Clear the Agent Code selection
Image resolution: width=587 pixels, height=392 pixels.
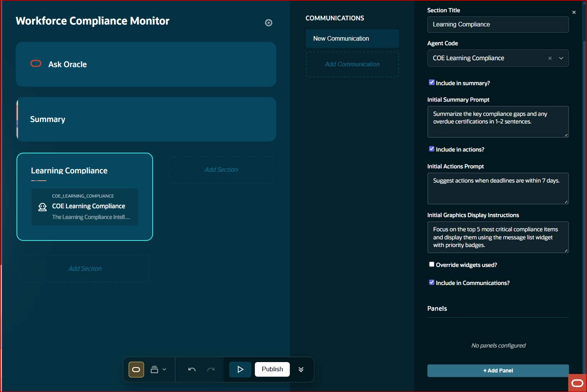(x=550, y=58)
